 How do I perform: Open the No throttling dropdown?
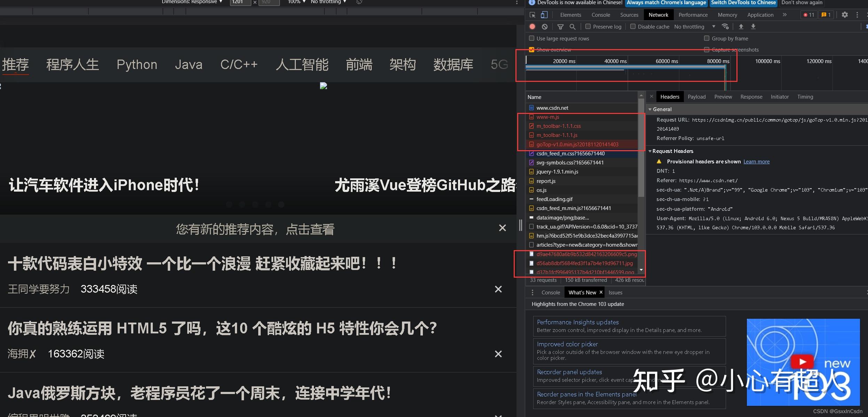(x=693, y=26)
